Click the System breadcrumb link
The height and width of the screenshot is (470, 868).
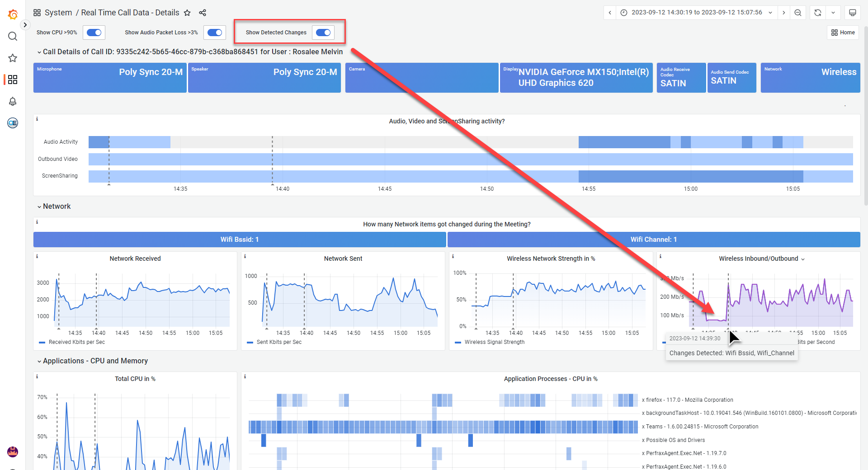(x=58, y=13)
